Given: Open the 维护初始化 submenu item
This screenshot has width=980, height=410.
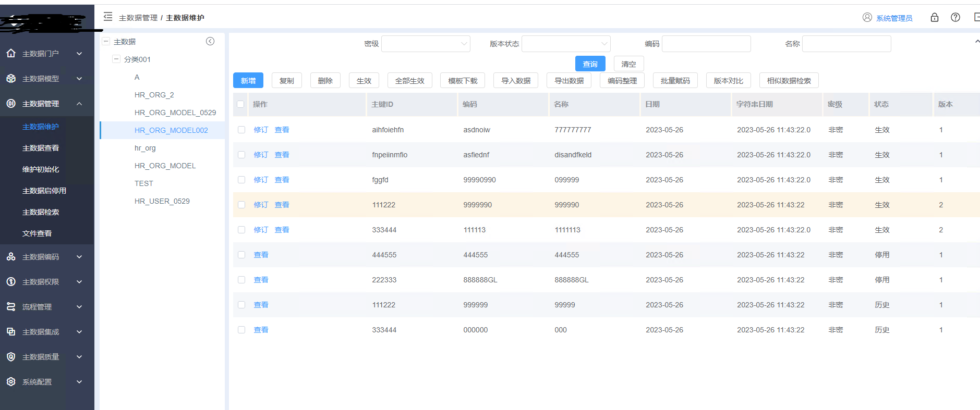Looking at the screenshot, I should point(41,169).
